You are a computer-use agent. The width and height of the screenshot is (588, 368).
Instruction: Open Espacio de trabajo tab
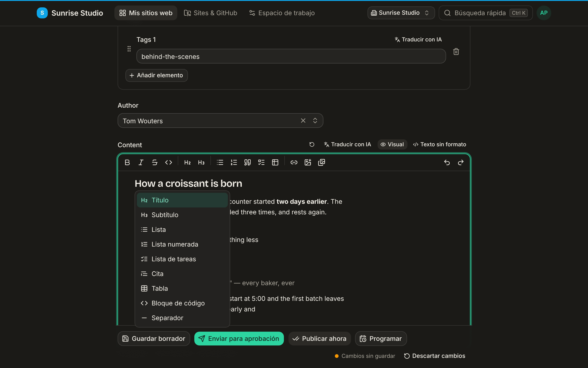(282, 13)
